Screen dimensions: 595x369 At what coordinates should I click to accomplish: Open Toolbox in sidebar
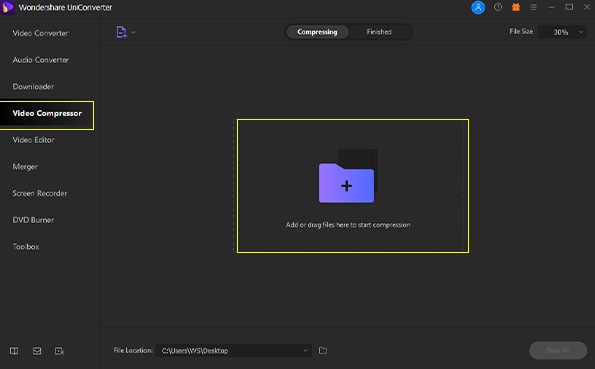click(26, 247)
